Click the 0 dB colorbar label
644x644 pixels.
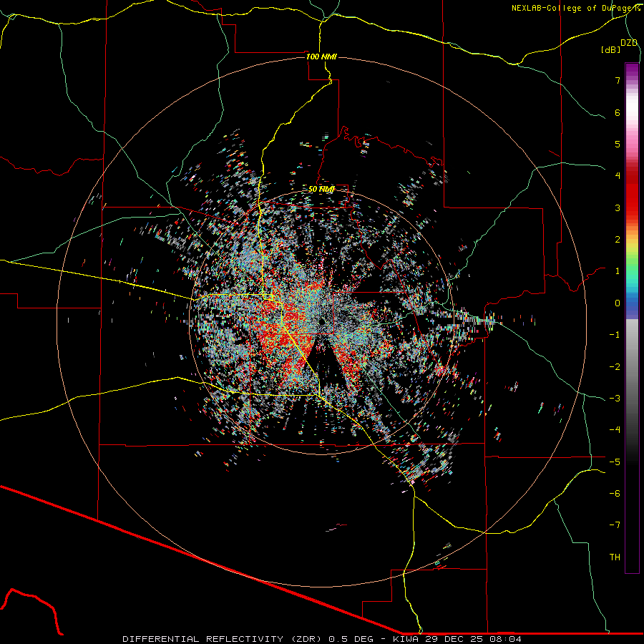(618, 303)
